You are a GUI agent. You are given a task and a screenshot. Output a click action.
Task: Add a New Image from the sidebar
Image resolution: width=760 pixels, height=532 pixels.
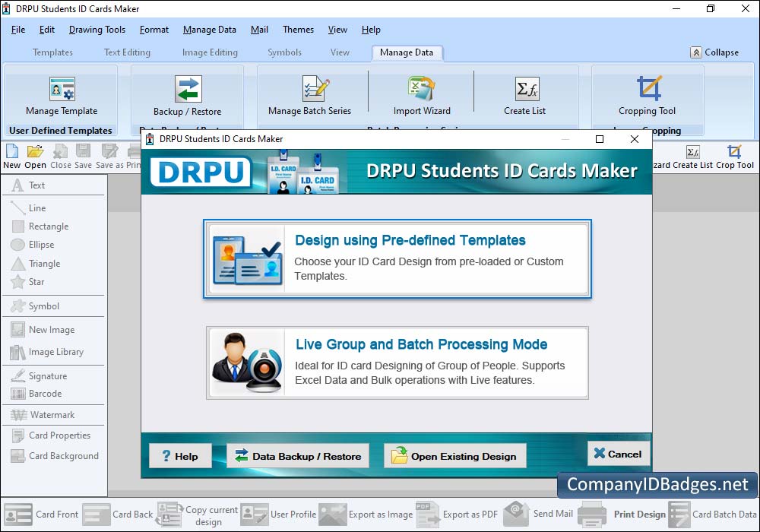43,330
